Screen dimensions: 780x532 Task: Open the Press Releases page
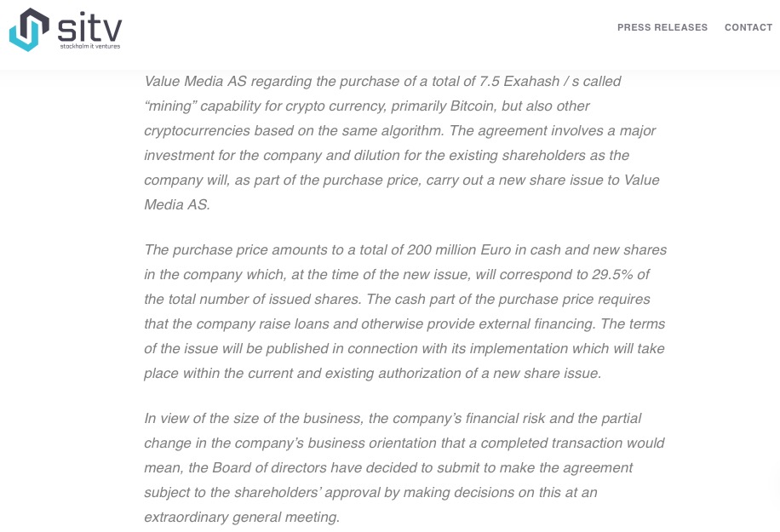[x=662, y=27]
